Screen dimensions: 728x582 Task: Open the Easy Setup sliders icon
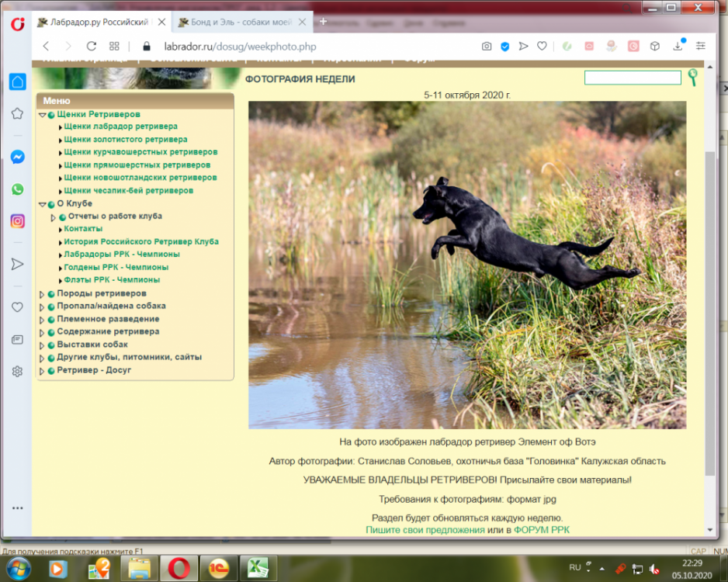(x=700, y=47)
